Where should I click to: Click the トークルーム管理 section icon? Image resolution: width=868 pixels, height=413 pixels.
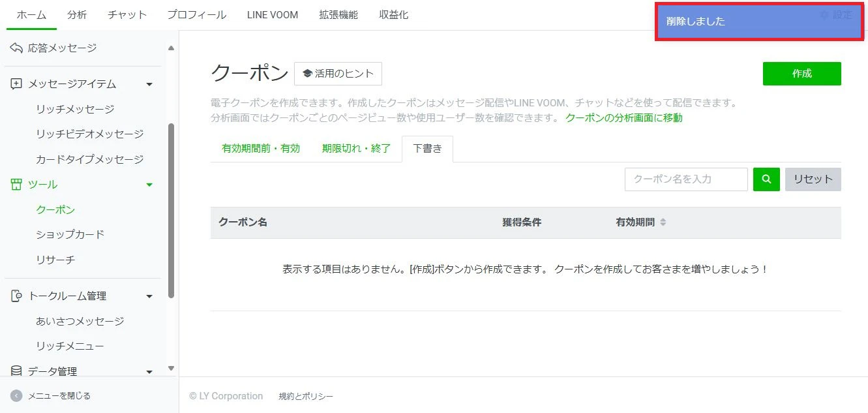point(16,296)
